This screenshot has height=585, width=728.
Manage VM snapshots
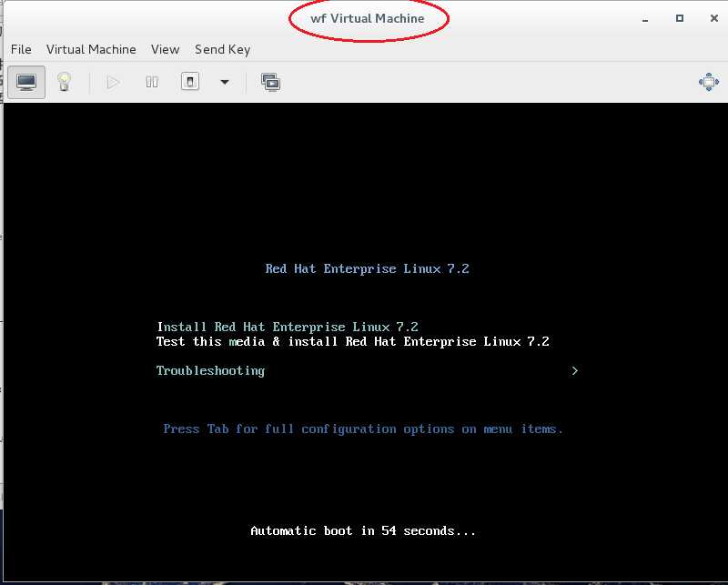coord(270,82)
